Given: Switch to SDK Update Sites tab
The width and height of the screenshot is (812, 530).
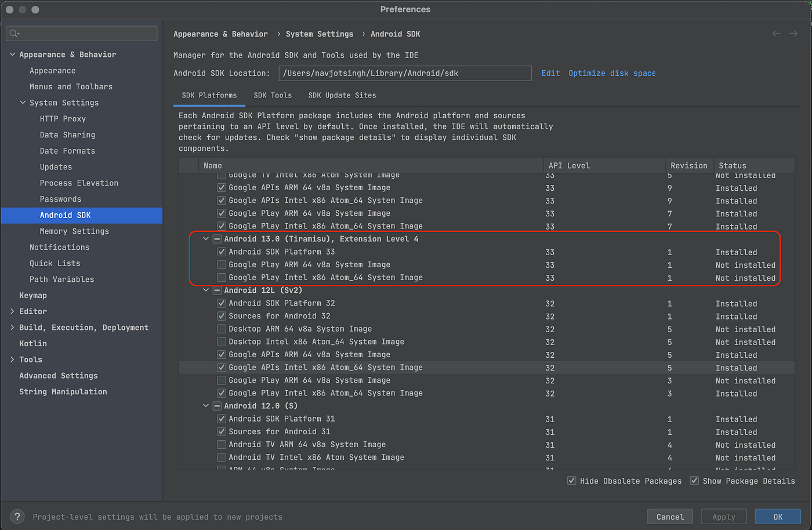Looking at the screenshot, I should pyautogui.click(x=342, y=95).
